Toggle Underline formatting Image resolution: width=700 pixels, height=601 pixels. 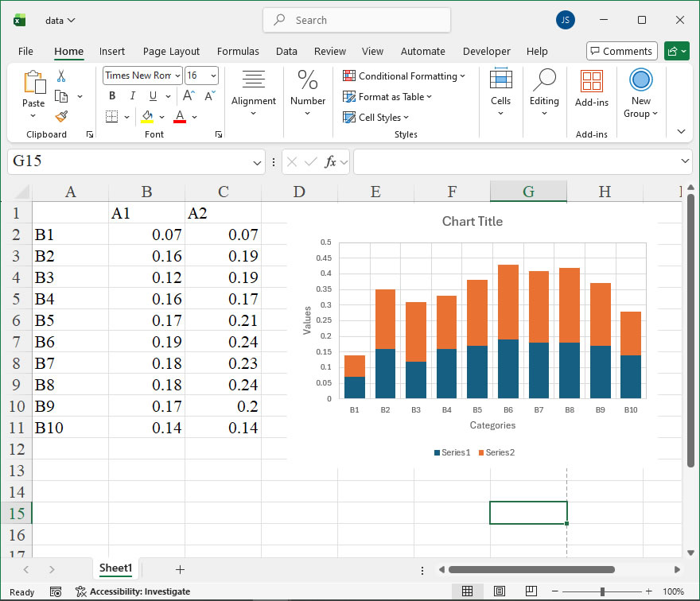(x=152, y=96)
